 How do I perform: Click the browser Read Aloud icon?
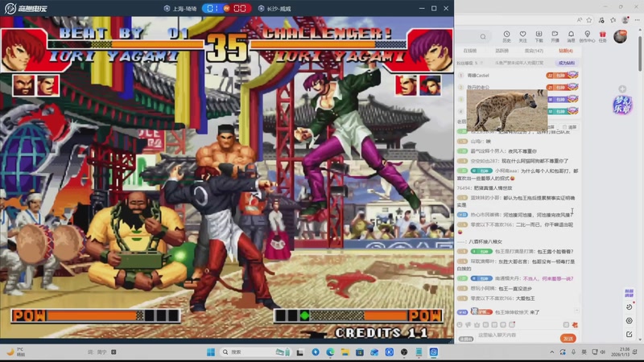click(x=579, y=19)
